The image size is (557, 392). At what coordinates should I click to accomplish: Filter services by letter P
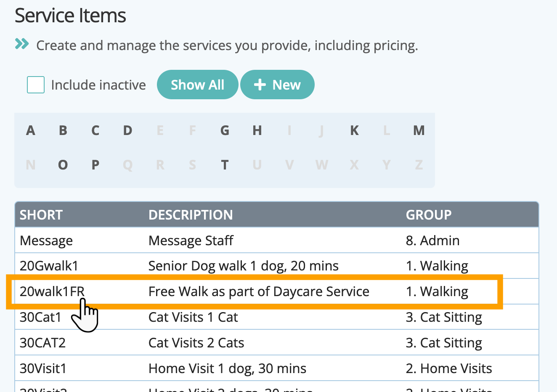[95, 165]
